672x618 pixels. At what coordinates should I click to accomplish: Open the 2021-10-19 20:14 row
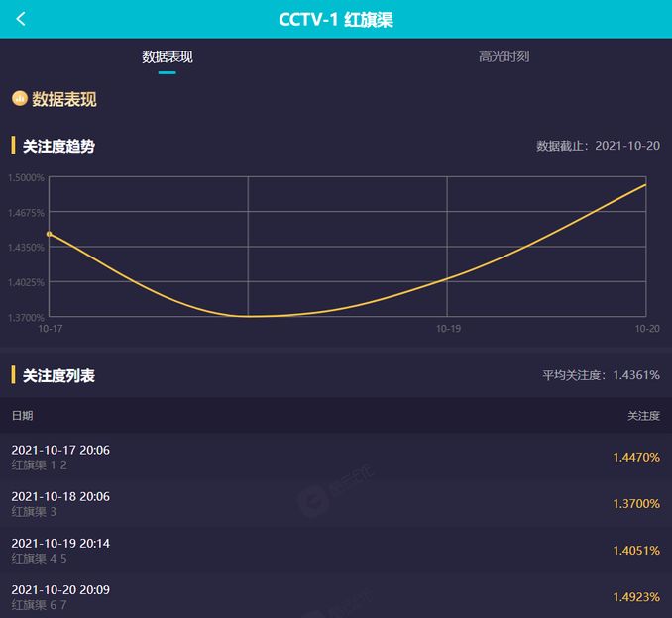pos(336,551)
